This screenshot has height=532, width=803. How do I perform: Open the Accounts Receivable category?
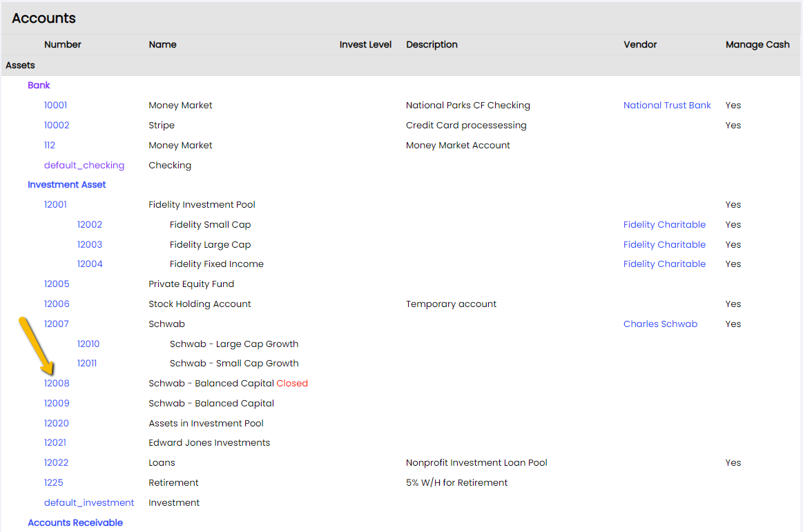pos(75,522)
